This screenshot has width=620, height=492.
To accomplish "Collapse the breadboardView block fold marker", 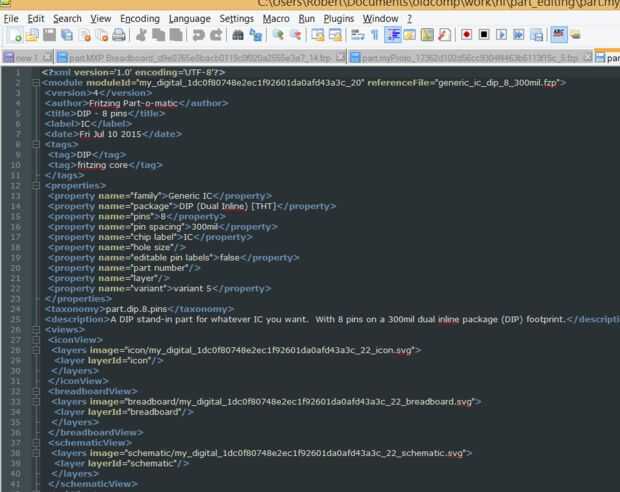I will (x=36, y=391).
